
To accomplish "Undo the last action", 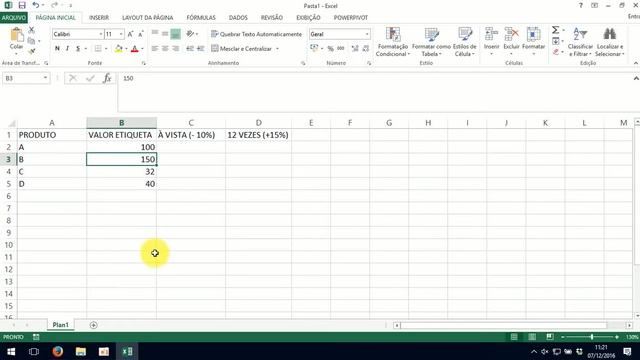I will (x=36, y=5).
